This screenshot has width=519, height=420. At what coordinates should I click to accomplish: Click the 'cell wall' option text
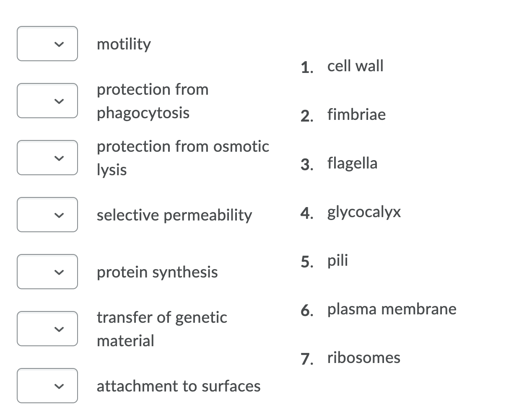[x=355, y=66]
